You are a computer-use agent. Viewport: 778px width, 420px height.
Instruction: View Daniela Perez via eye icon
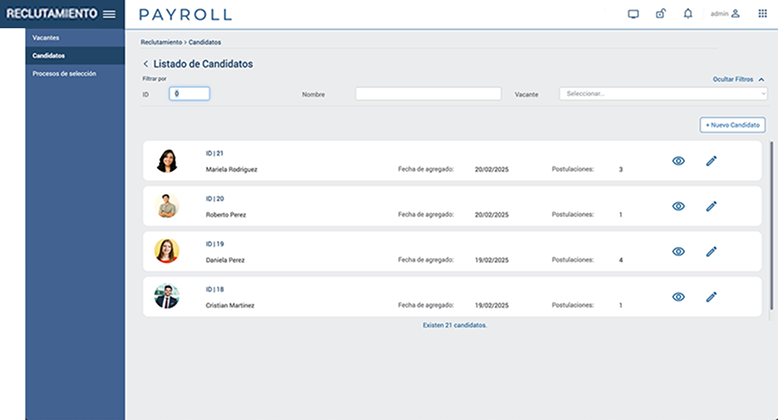click(x=678, y=251)
